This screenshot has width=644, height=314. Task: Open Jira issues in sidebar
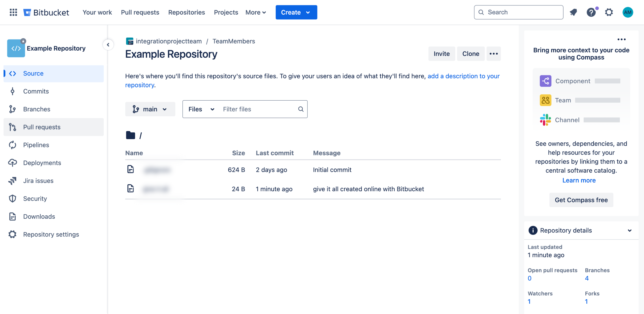pos(38,181)
